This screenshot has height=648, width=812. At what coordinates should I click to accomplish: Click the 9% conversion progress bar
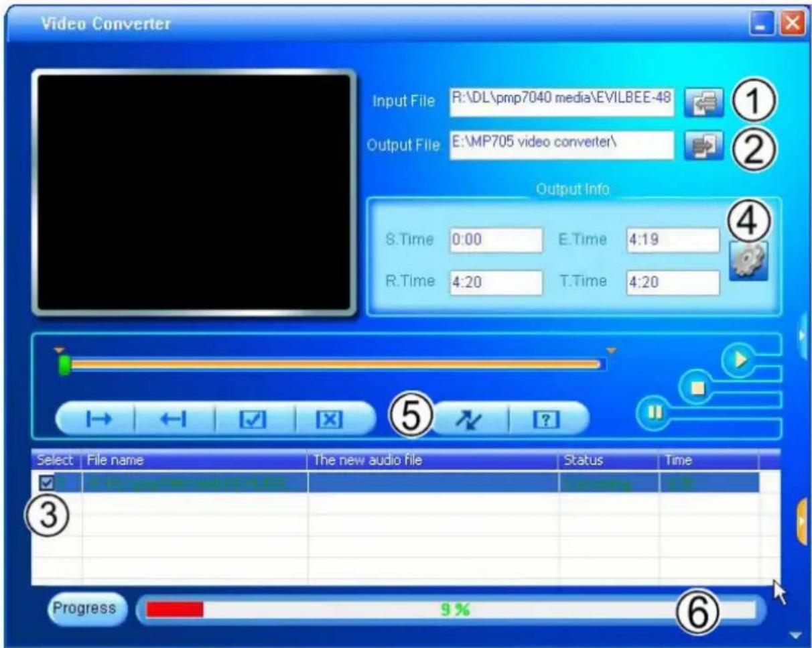tap(451, 610)
